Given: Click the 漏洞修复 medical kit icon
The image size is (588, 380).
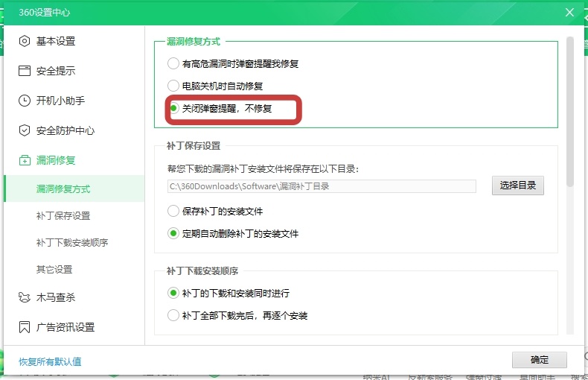Looking at the screenshot, I should pyautogui.click(x=25, y=160).
